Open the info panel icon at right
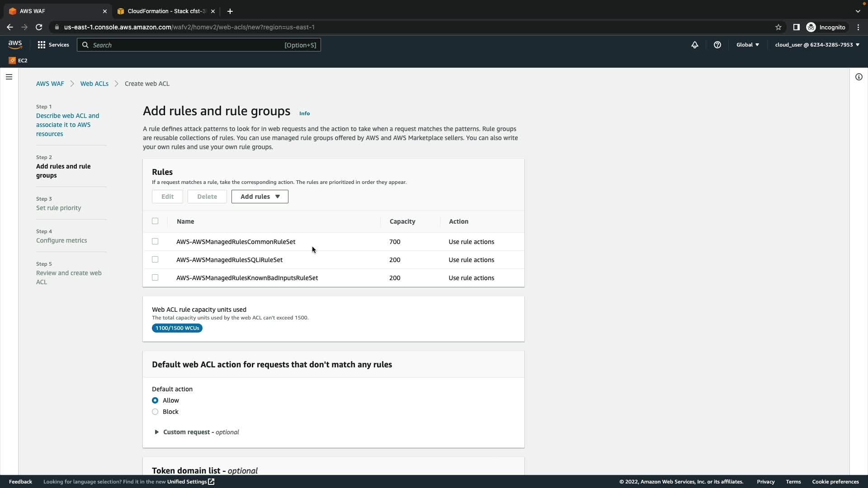868x488 pixels. click(859, 77)
